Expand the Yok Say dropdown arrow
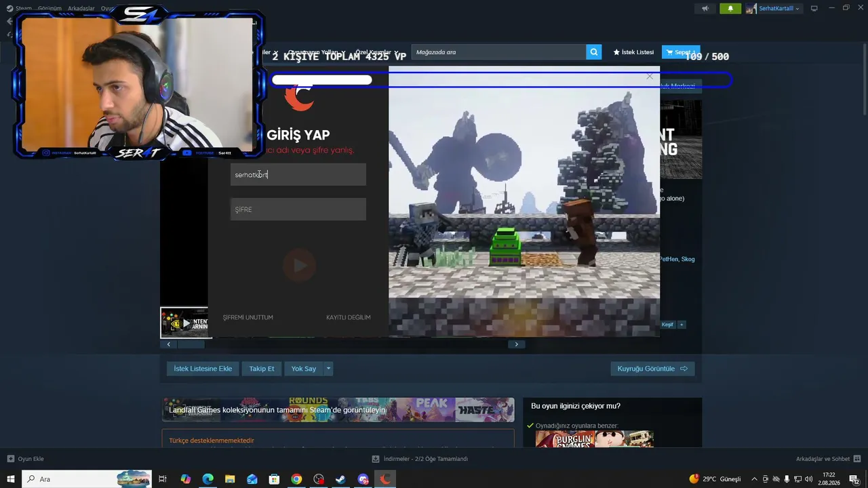Image resolution: width=868 pixels, height=488 pixels. [328, 369]
